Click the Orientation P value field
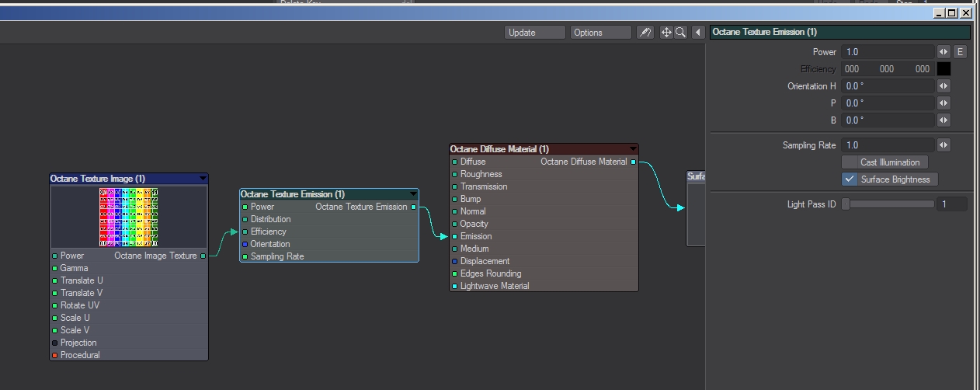 [888, 103]
